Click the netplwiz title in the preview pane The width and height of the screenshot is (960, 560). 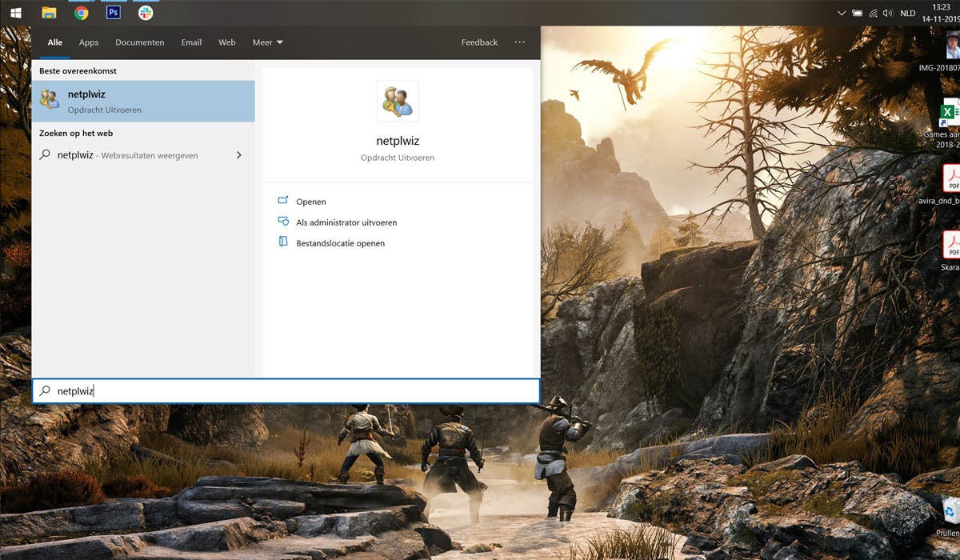coord(398,141)
